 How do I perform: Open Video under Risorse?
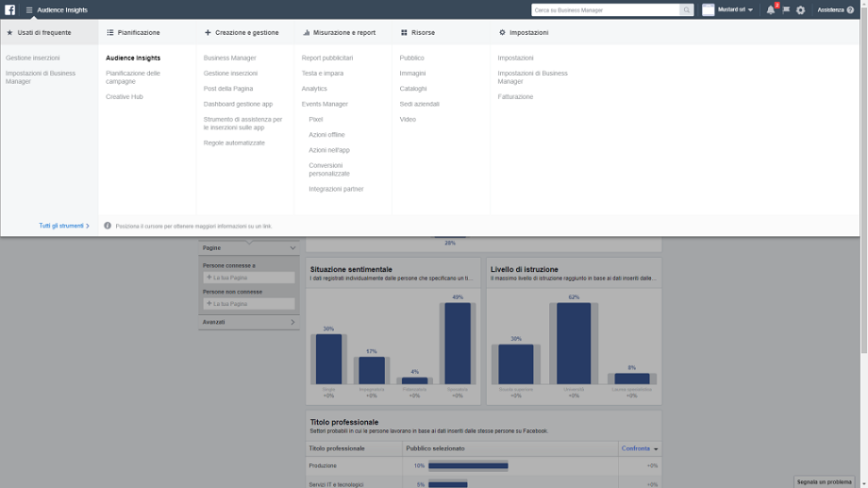point(408,119)
